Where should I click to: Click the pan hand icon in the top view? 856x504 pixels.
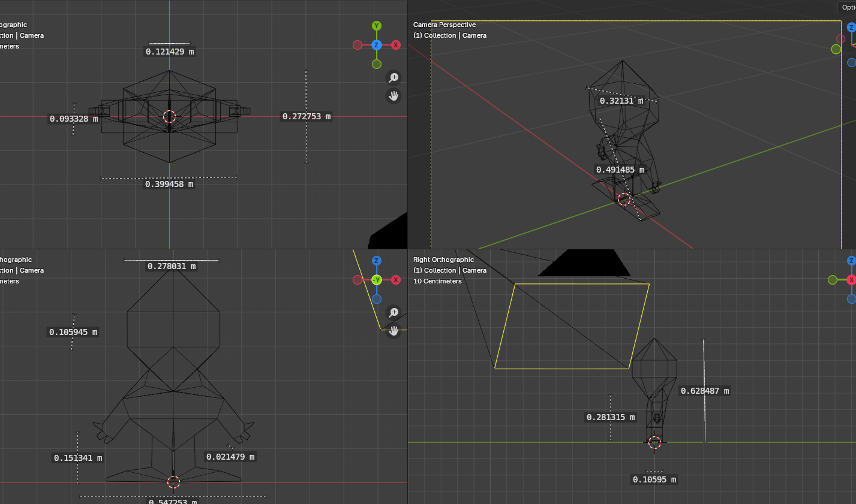click(394, 96)
